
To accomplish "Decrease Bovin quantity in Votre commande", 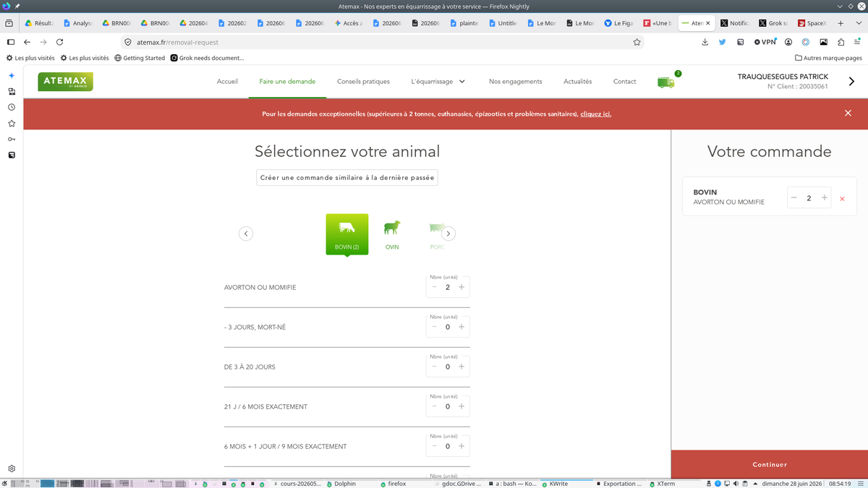I will tap(793, 197).
